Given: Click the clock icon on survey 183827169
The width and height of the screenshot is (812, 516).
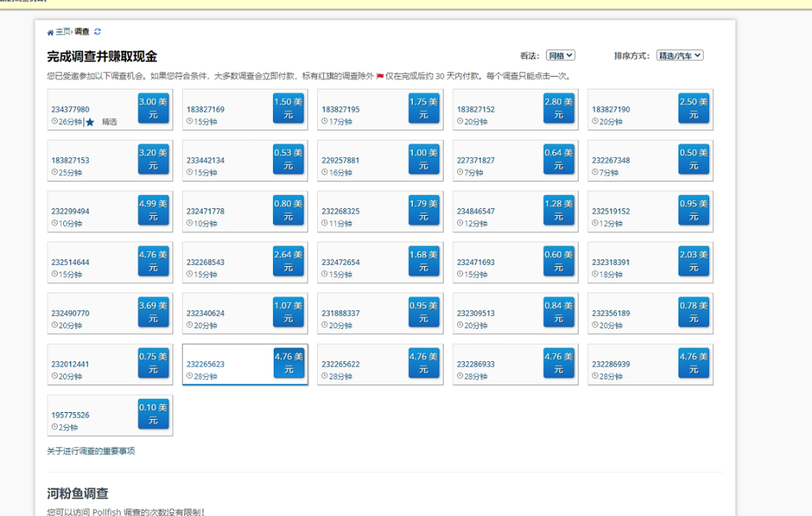Looking at the screenshot, I should [x=189, y=122].
